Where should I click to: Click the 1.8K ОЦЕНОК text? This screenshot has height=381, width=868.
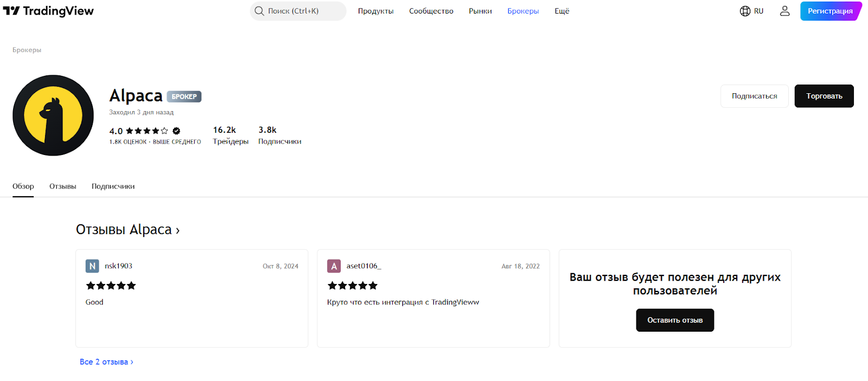(128, 142)
